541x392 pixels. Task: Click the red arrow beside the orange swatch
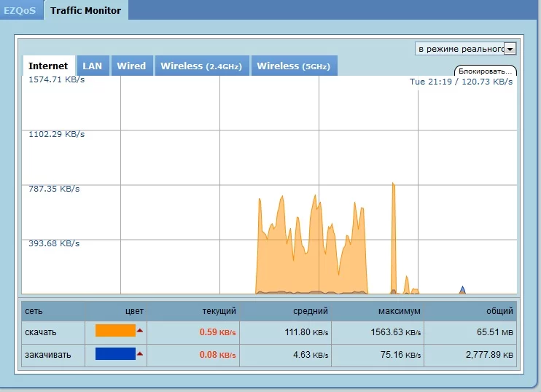[140, 331]
